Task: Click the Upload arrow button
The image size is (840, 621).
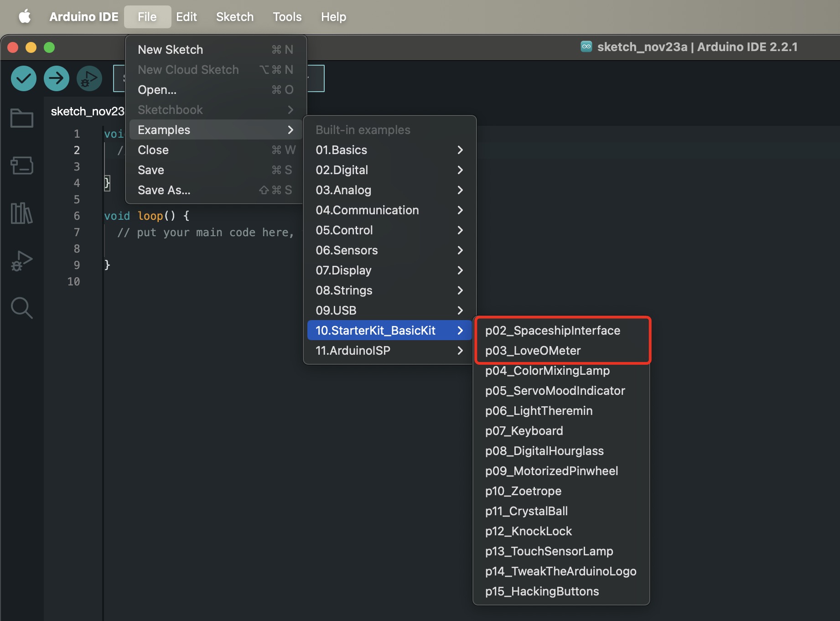Action: 57,78
